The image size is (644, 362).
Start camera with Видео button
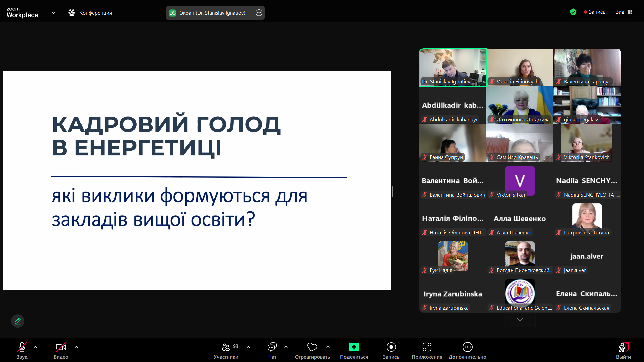(61, 347)
